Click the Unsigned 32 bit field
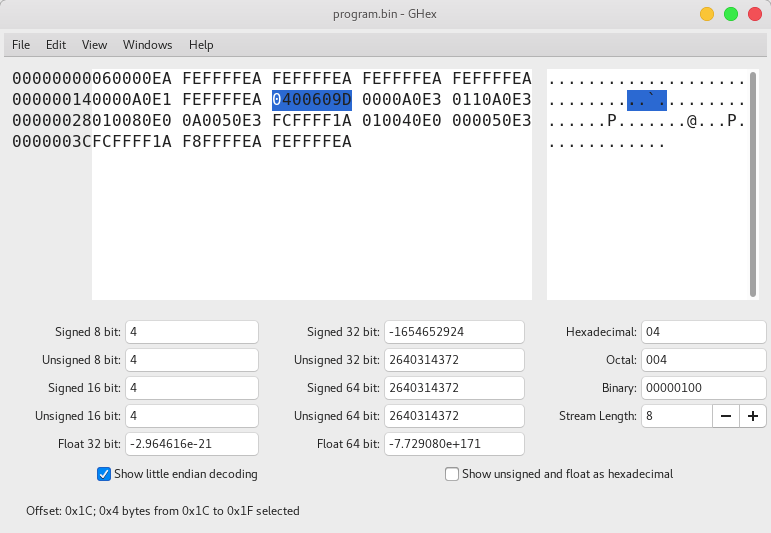Image resolution: width=771 pixels, height=533 pixels. point(454,360)
